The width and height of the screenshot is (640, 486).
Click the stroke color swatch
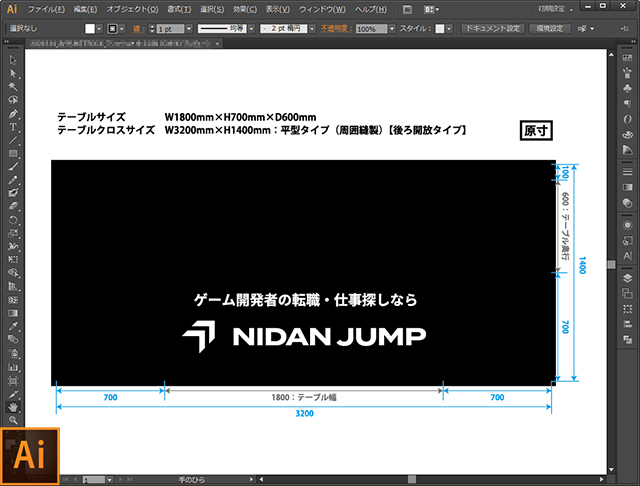pos(112,29)
